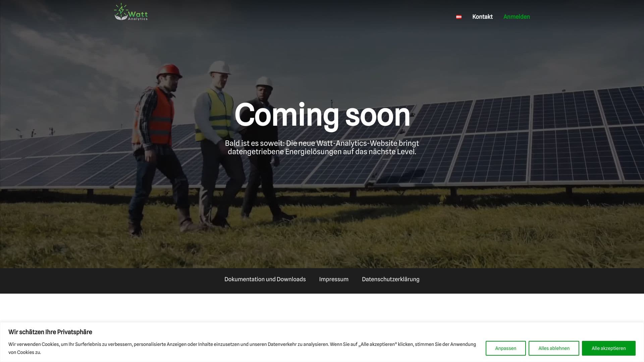Click the Watt Analytics brand mark

[131, 13]
